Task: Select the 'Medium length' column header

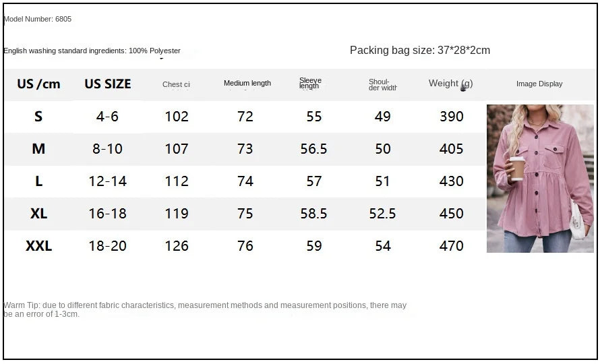Action: [x=247, y=84]
